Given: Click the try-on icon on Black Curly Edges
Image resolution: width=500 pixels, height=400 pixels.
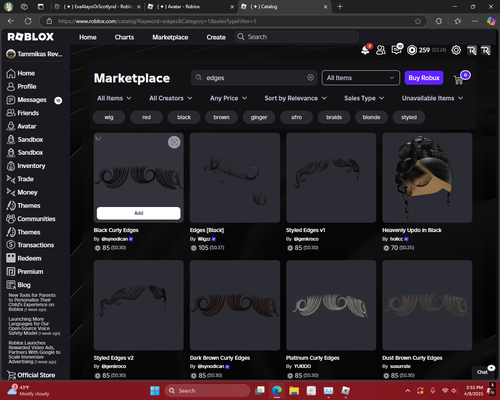Looking at the screenshot, I should pyautogui.click(x=174, y=142).
